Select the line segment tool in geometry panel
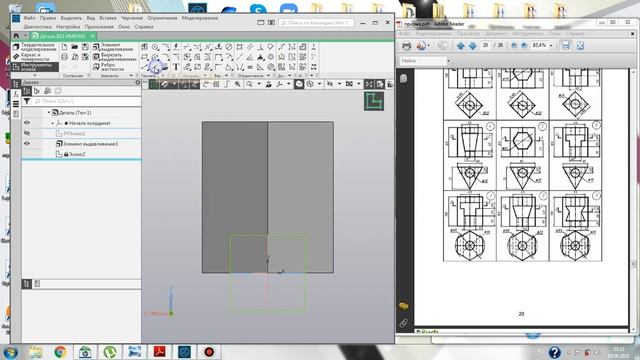Image resolution: width=640 pixels, height=360 pixels. click(144, 67)
